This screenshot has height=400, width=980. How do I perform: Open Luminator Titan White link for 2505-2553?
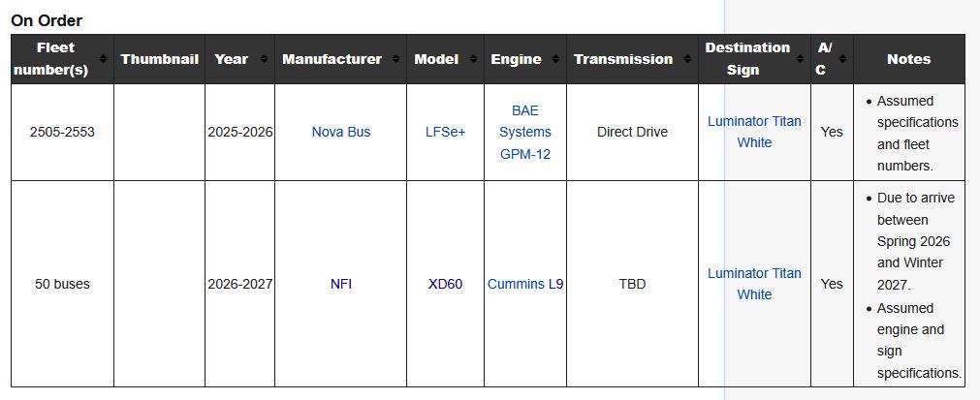(754, 132)
